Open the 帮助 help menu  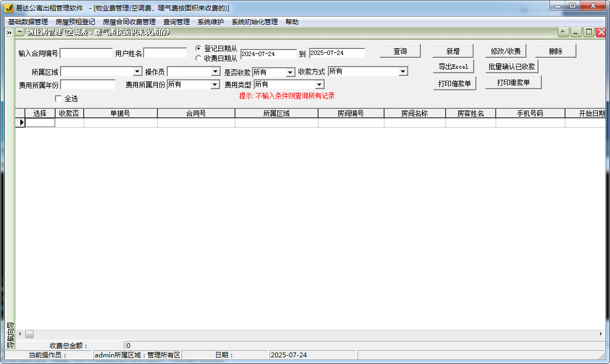[x=292, y=21]
